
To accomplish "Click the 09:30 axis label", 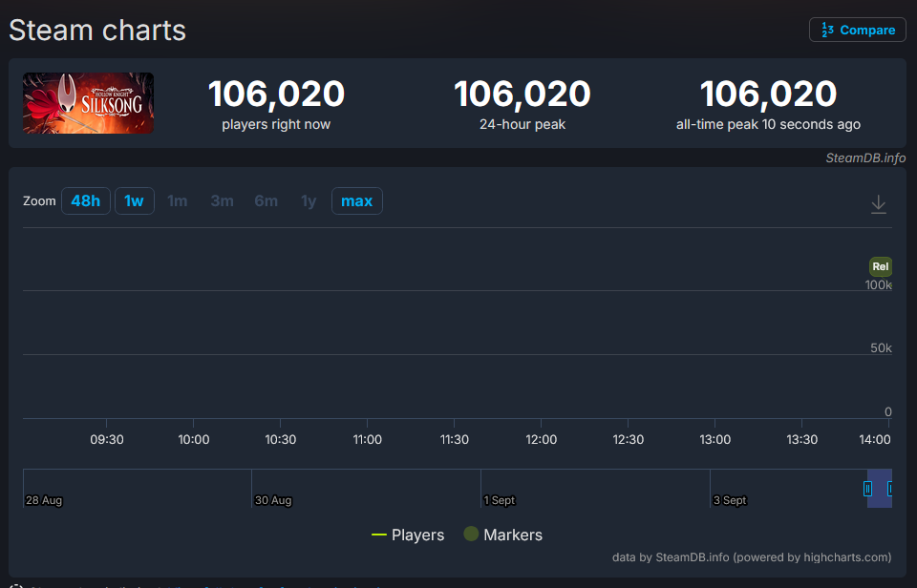I will click(x=106, y=439).
